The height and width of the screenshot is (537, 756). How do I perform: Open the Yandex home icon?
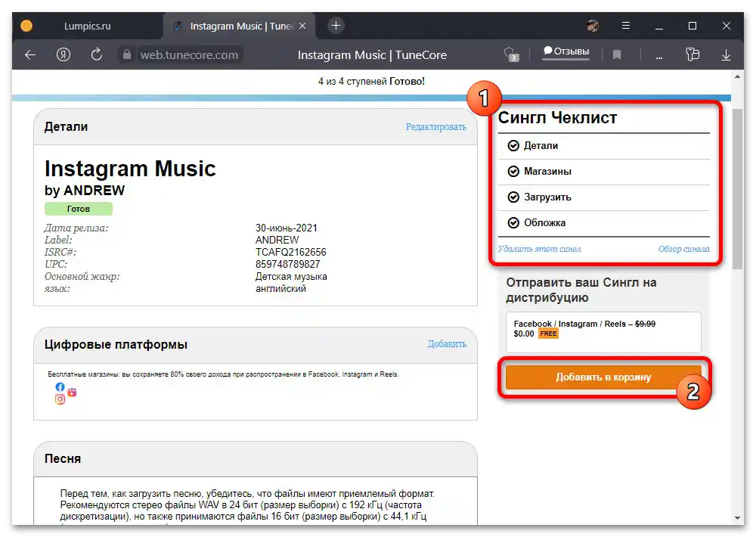point(64,54)
